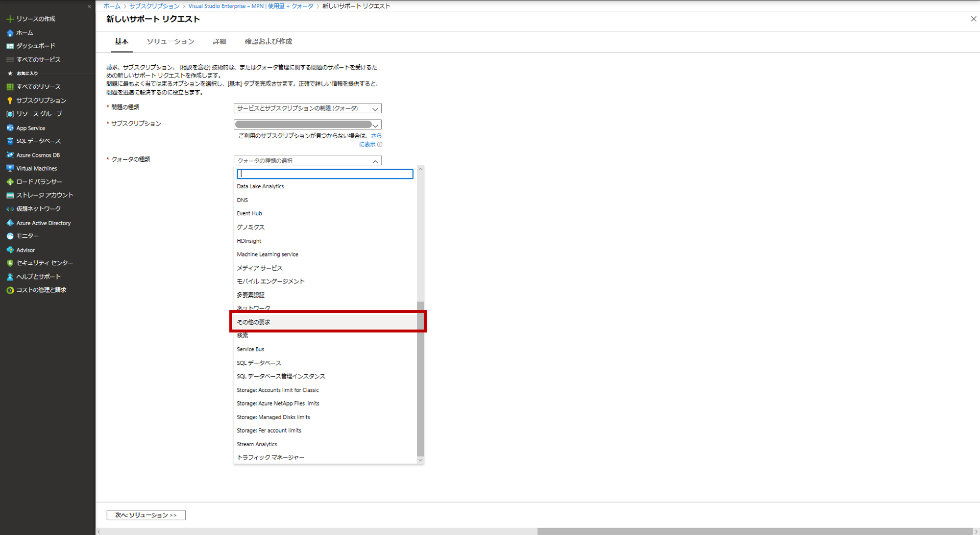Click the リソースの作成 plus icon
980x535 pixels.
click(x=9, y=19)
